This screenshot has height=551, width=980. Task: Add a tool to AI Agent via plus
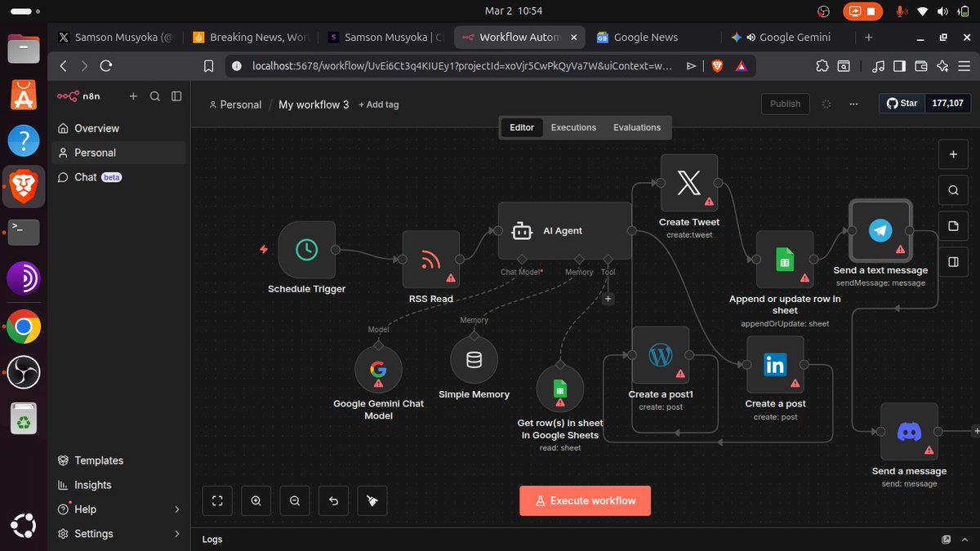coord(608,299)
